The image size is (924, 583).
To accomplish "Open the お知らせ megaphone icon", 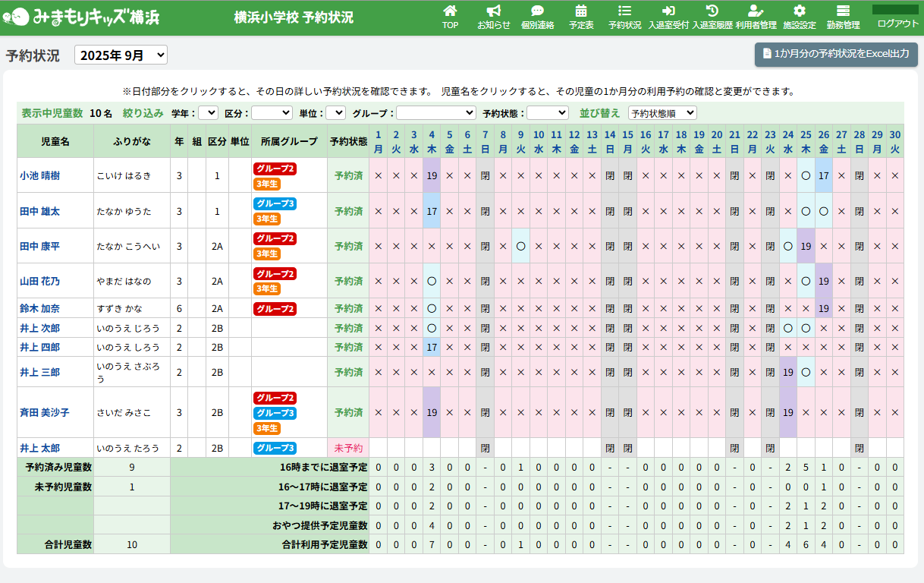I will 493,11.
